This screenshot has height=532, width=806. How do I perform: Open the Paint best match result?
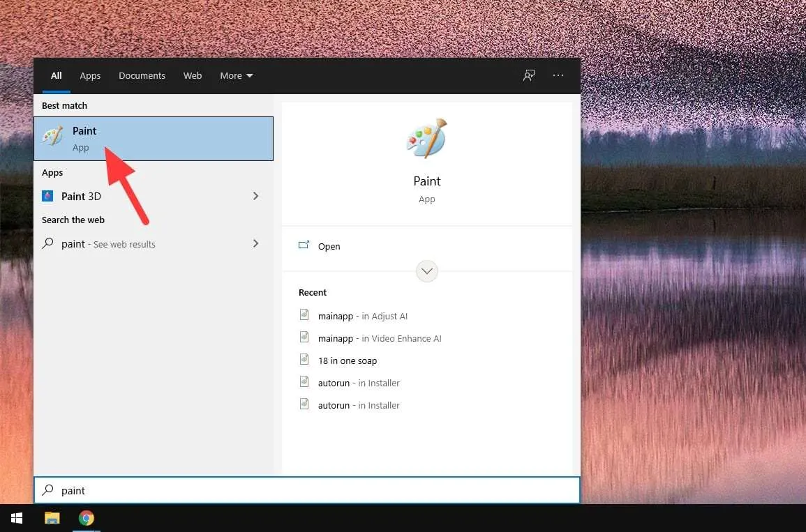point(154,139)
